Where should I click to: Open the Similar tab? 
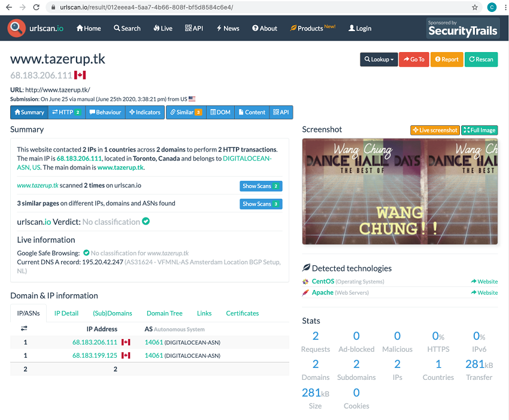(x=186, y=113)
